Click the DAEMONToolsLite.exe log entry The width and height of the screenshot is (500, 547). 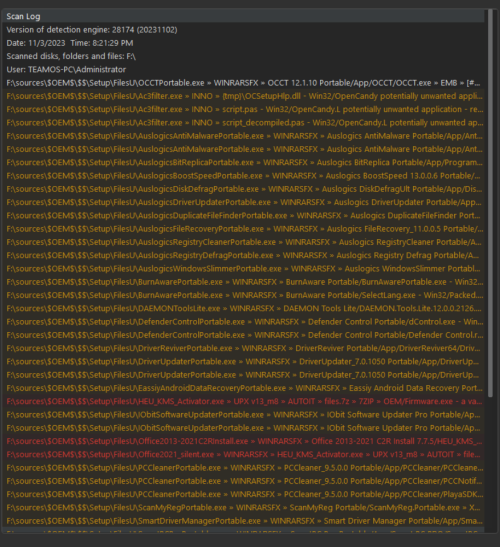point(243,308)
